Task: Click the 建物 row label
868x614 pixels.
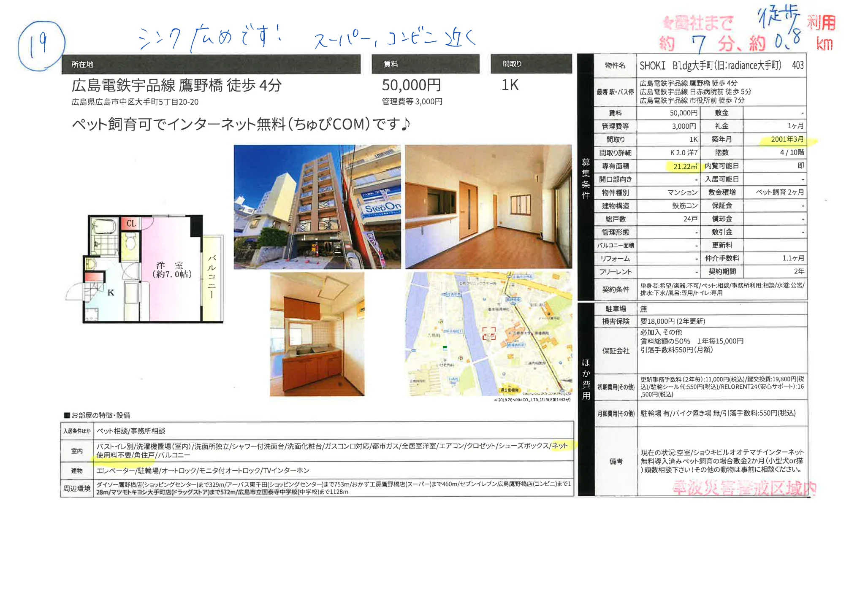Action: [x=77, y=471]
